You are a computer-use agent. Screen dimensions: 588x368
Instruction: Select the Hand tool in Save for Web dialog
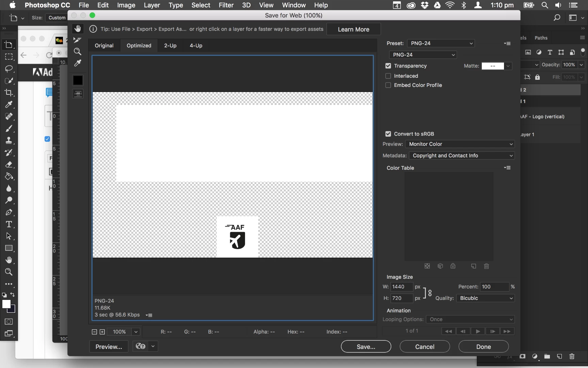pyautogui.click(x=78, y=29)
